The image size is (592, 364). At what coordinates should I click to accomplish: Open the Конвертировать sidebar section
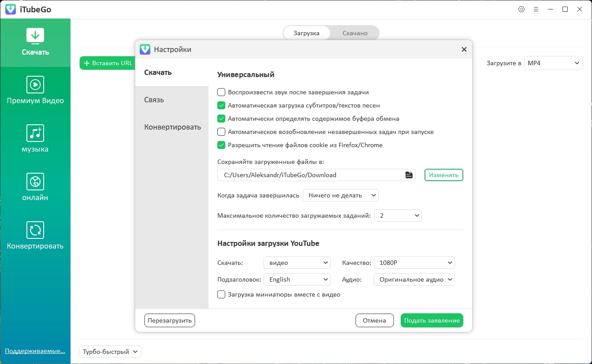pos(35,237)
